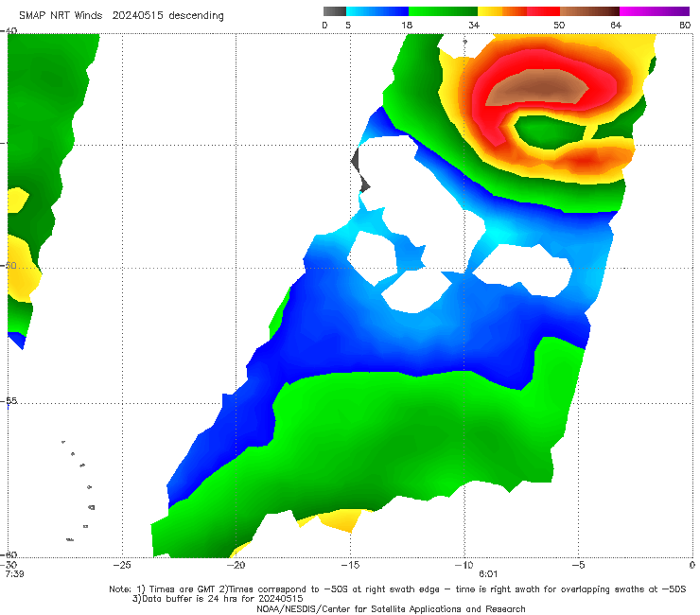Click the latitude label '-50'
The height and width of the screenshot is (615, 700).
[9, 265]
